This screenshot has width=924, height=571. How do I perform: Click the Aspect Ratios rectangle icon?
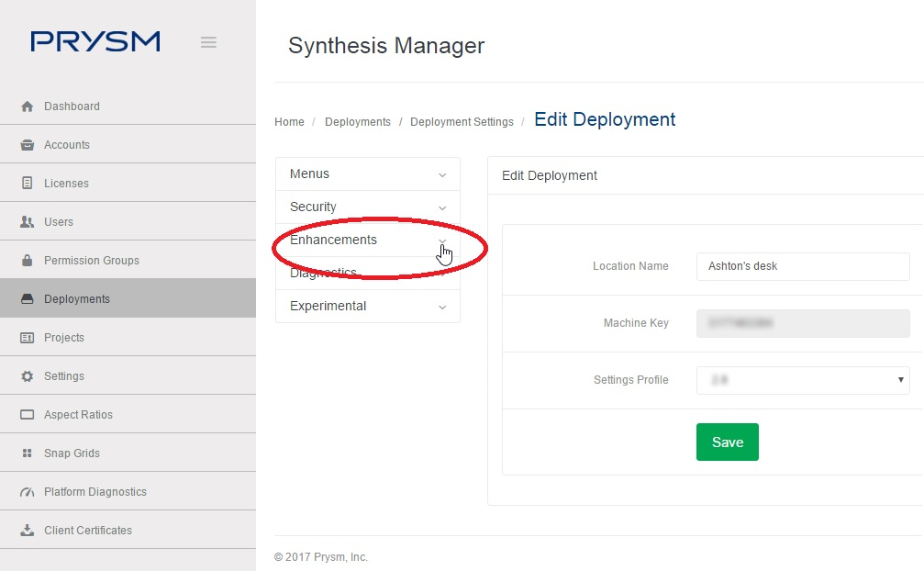coord(28,414)
